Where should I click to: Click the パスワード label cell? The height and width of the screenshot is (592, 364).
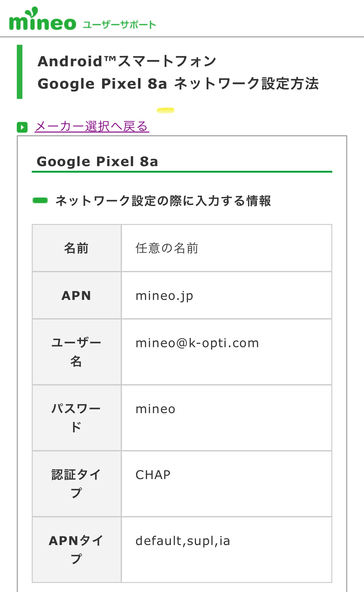[x=77, y=418]
